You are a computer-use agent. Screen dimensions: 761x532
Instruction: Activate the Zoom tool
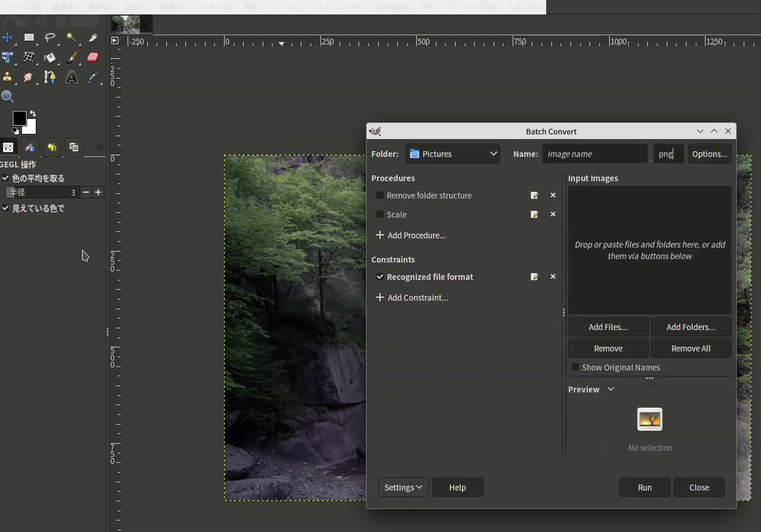pos(8,96)
